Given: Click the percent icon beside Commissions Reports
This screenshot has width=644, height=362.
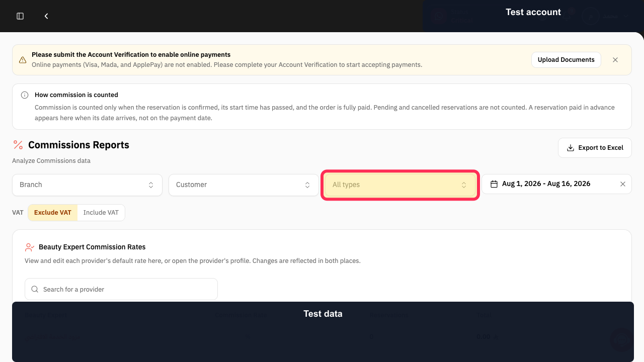Looking at the screenshot, I should pyautogui.click(x=18, y=145).
